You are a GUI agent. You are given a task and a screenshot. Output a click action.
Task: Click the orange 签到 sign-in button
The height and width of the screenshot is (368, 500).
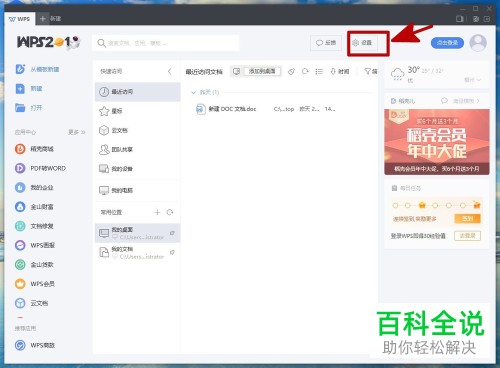pyautogui.click(x=467, y=219)
